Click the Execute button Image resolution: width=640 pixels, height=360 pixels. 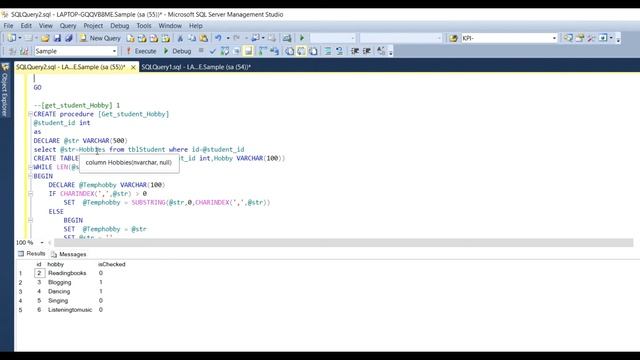141,51
